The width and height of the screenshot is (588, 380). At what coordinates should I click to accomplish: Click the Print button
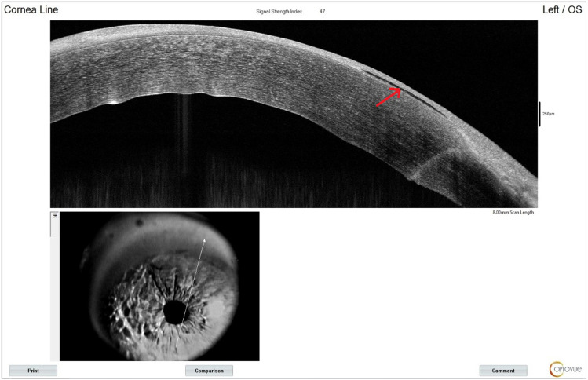click(x=33, y=371)
